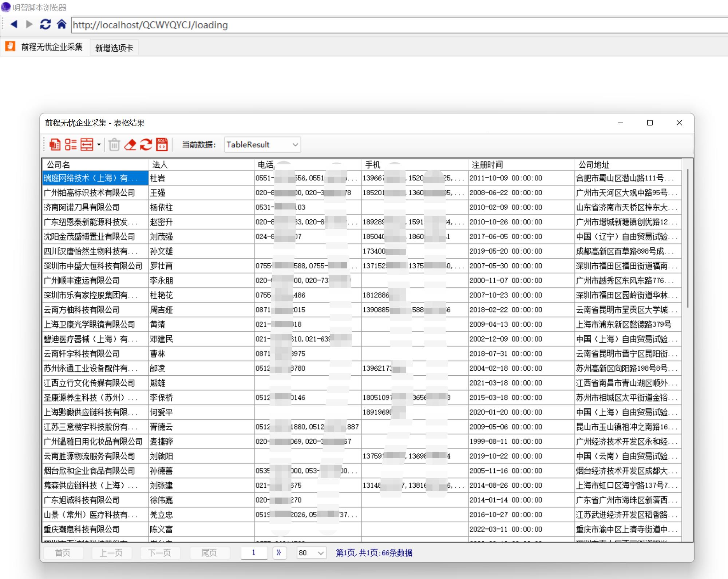728x579 pixels.
Task: Click the date cell 2011-10-09 00:00:00
Action: click(x=521, y=178)
